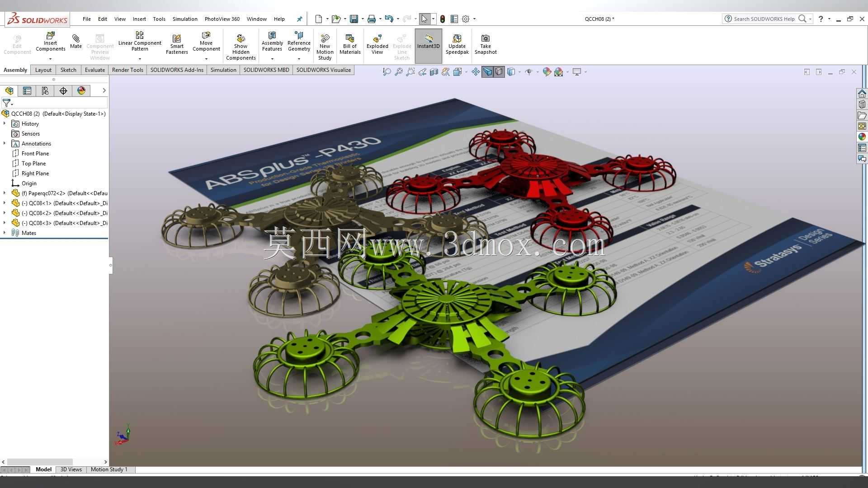
Task: Expand the Annotations tree node
Action: (x=5, y=143)
